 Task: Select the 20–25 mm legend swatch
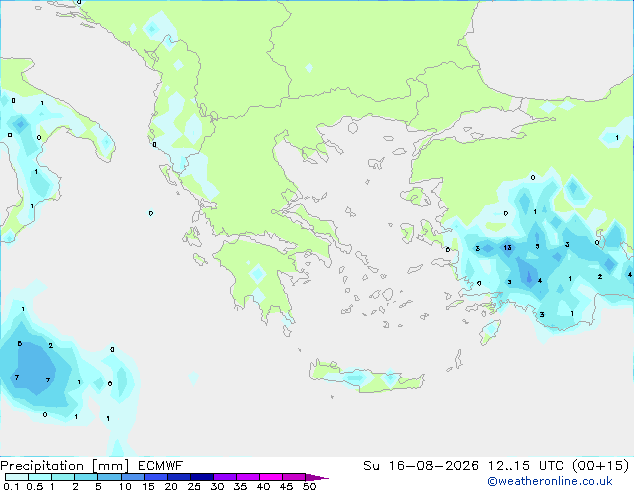tap(179, 477)
